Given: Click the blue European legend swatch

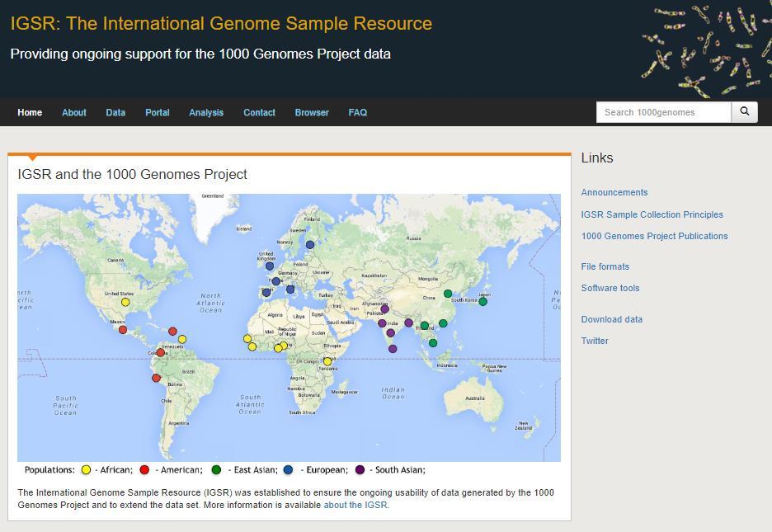Looking at the screenshot, I should pos(289,470).
